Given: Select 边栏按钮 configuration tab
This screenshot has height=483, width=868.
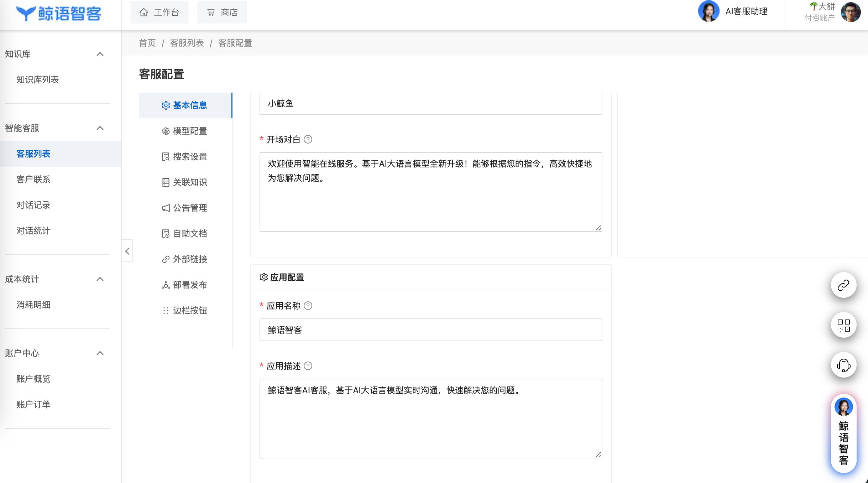Looking at the screenshot, I should (x=185, y=311).
